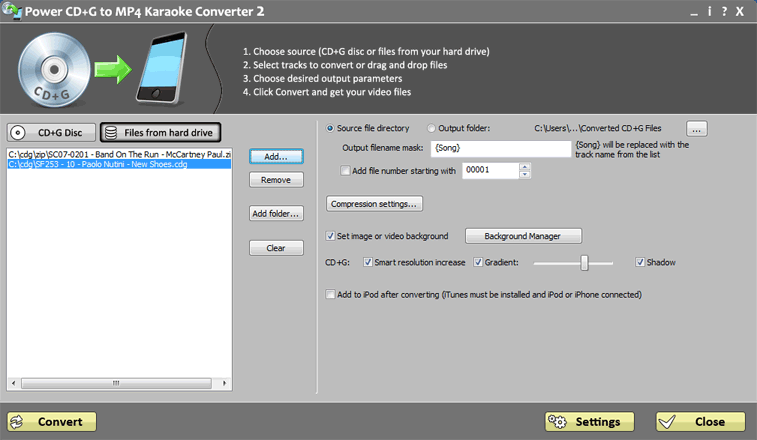Viewport: 757px width, 440px height.
Task: Click file list scrollbar right arrow
Action: [x=224, y=383]
